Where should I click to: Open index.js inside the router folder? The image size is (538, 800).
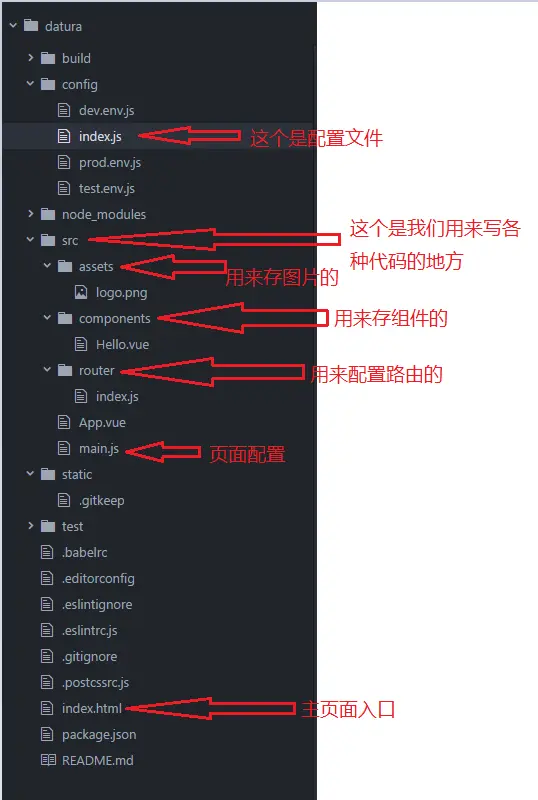pos(117,396)
